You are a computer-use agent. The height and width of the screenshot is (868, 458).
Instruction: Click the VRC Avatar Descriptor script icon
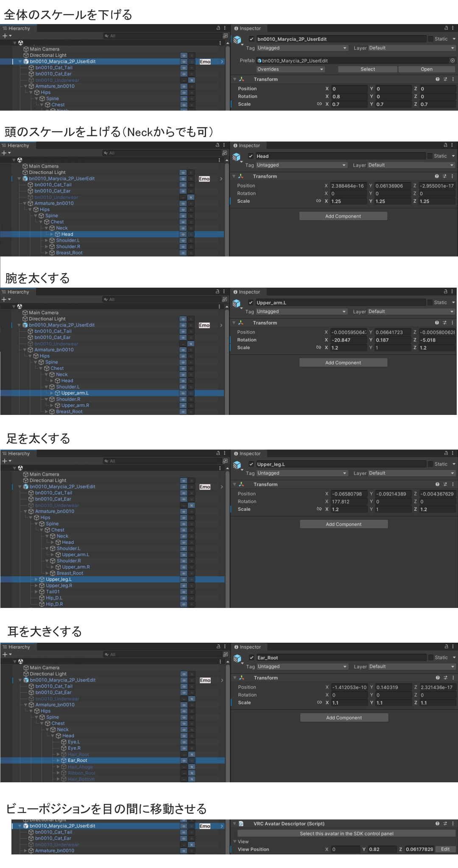point(241,823)
